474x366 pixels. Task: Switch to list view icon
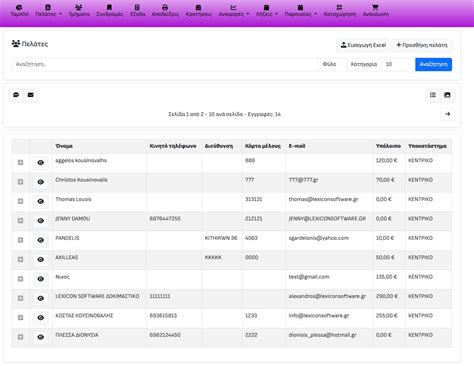[x=433, y=95]
